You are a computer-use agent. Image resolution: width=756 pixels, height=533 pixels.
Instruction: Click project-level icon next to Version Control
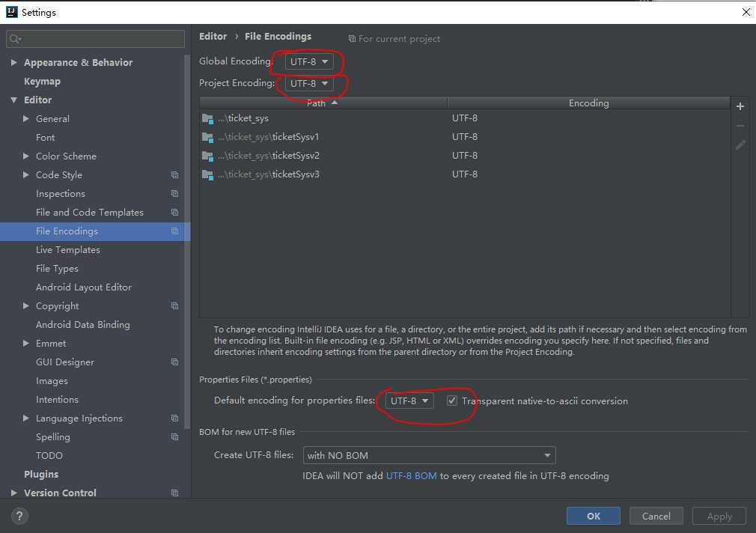point(174,493)
